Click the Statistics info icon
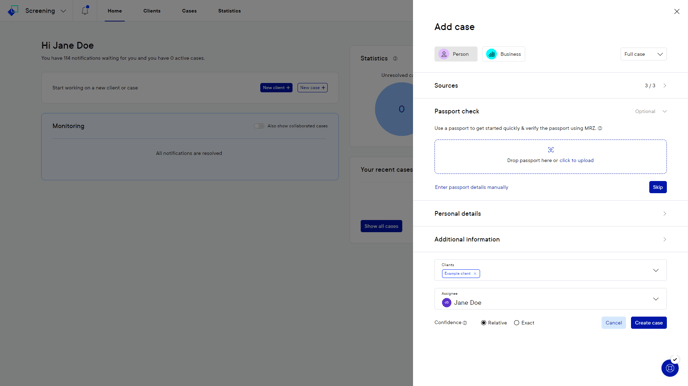Viewport: 688px width, 386px height. click(x=395, y=58)
